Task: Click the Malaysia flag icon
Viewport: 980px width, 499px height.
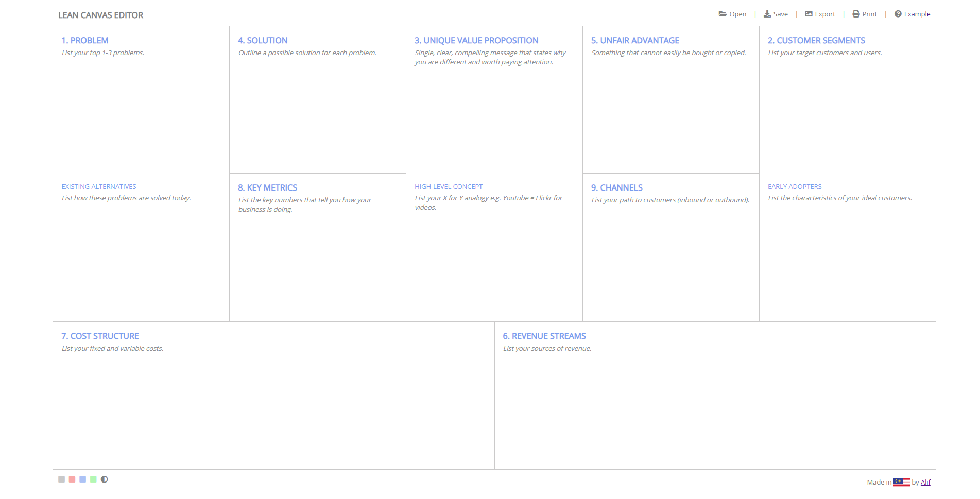Action: tap(901, 482)
